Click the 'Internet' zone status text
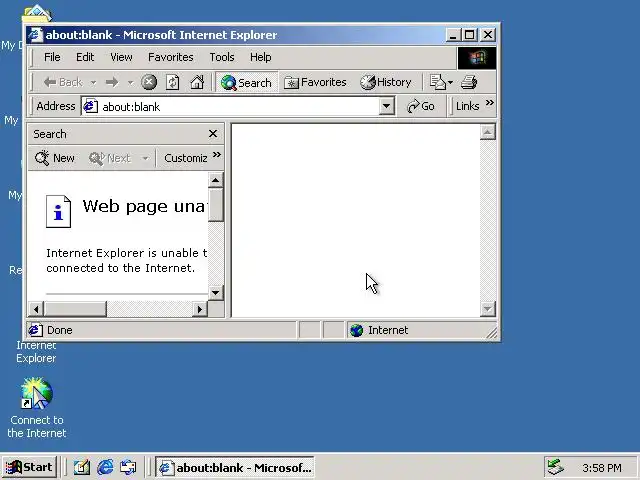Screen dimensions: 640x480 [388, 330]
